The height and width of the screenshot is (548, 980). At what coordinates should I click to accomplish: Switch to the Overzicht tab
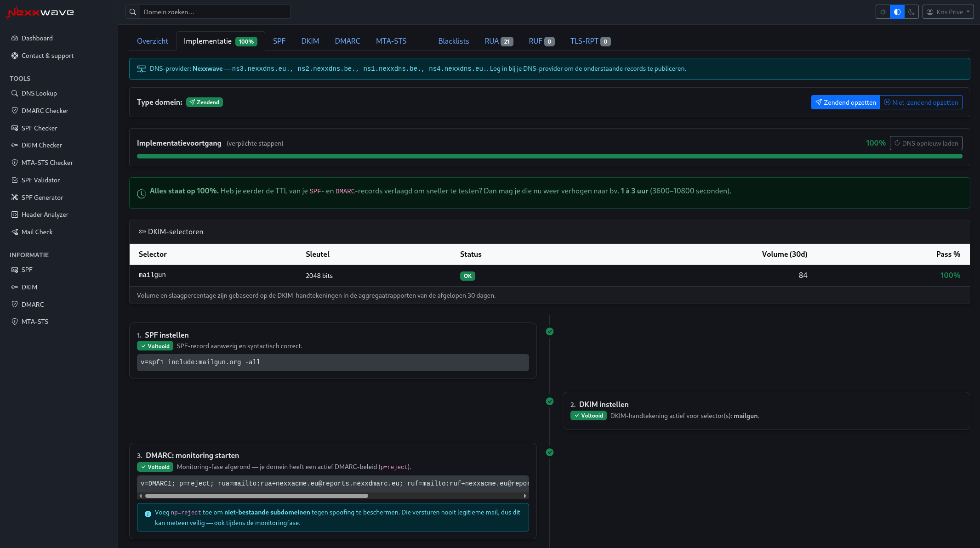152,41
